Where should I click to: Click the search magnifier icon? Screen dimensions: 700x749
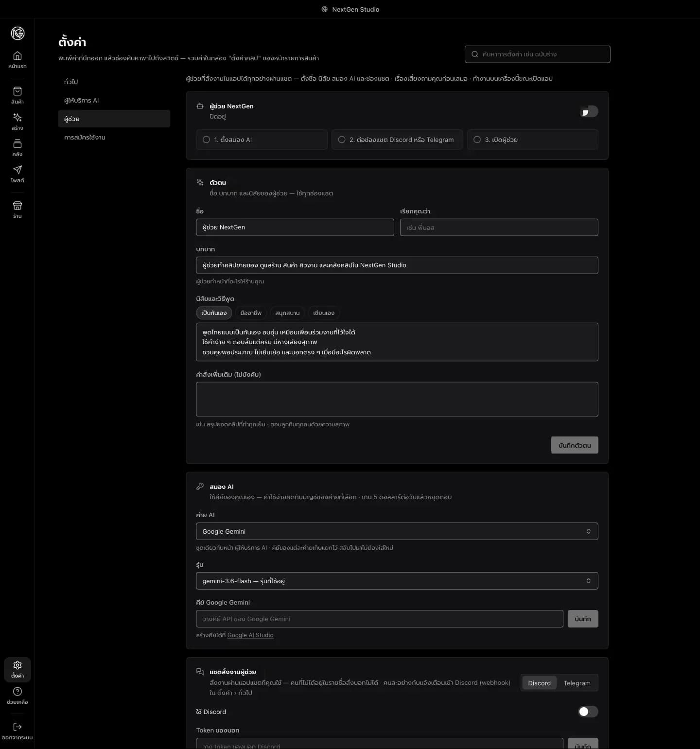pyautogui.click(x=475, y=54)
